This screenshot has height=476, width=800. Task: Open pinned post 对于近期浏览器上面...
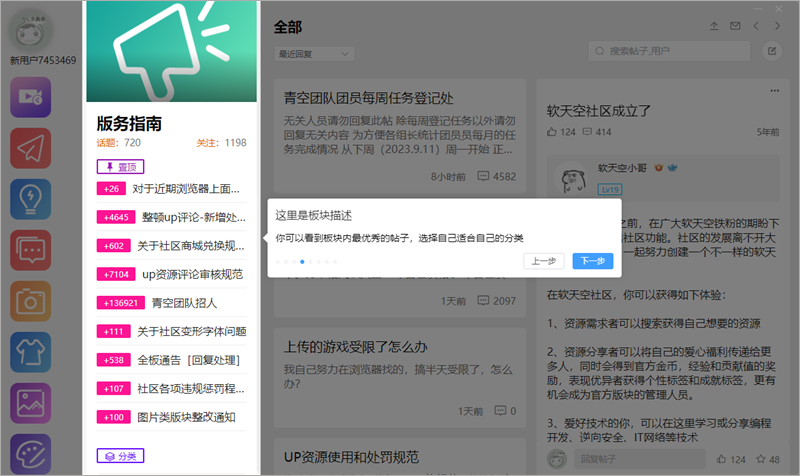[x=186, y=189]
